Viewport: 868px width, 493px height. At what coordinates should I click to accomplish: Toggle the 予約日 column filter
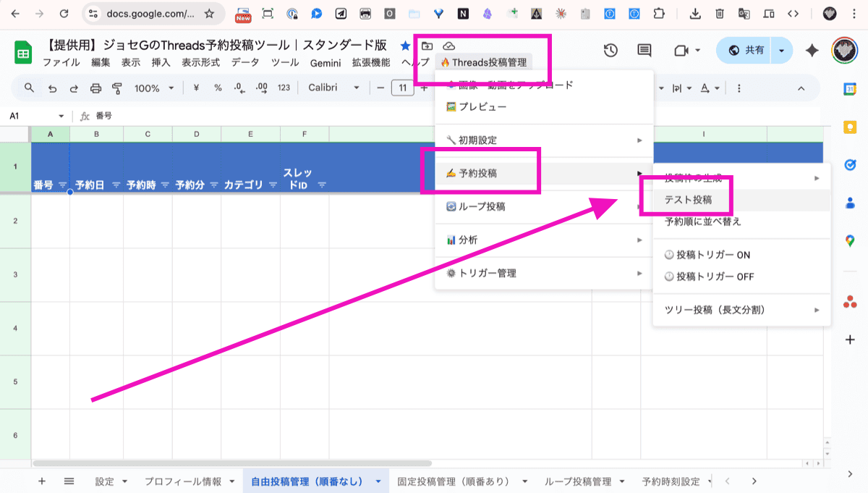pos(116,185)
